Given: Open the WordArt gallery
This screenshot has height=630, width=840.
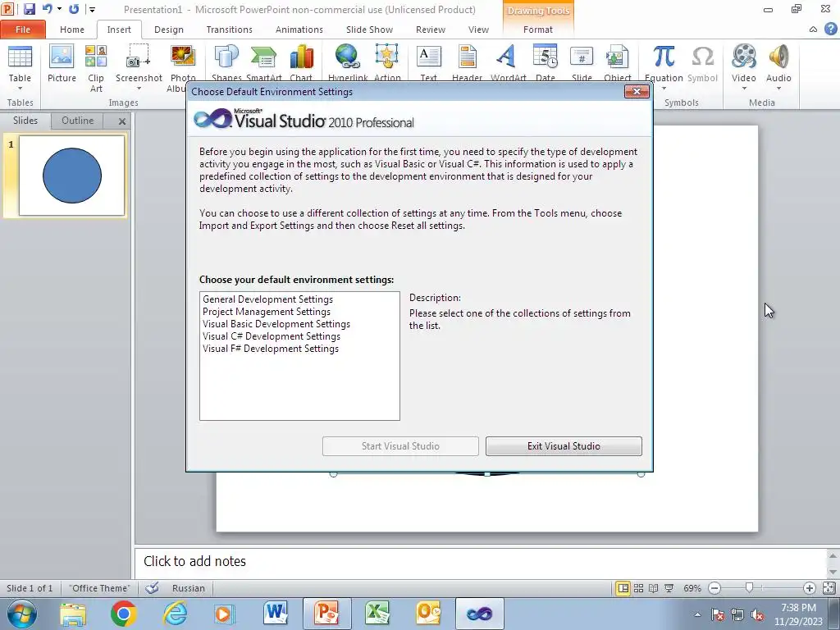Looking at the screenshot, I should coord(508,62).
